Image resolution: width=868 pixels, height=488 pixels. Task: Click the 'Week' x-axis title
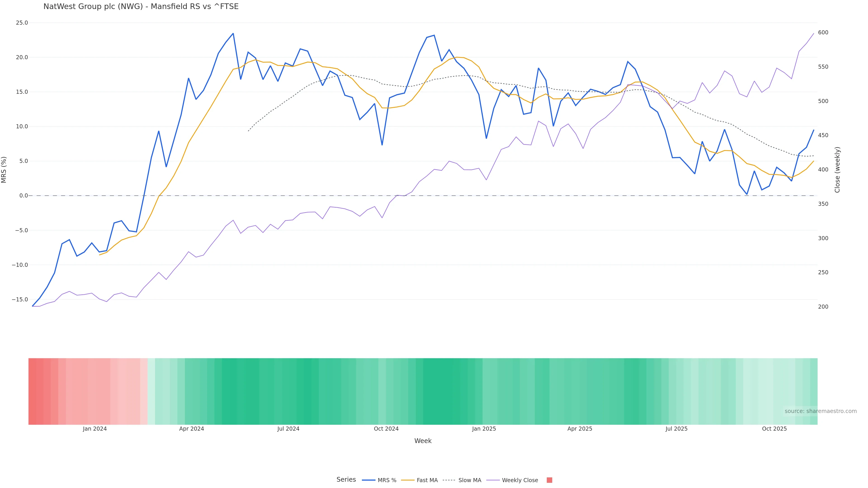[x=423, y=441]
